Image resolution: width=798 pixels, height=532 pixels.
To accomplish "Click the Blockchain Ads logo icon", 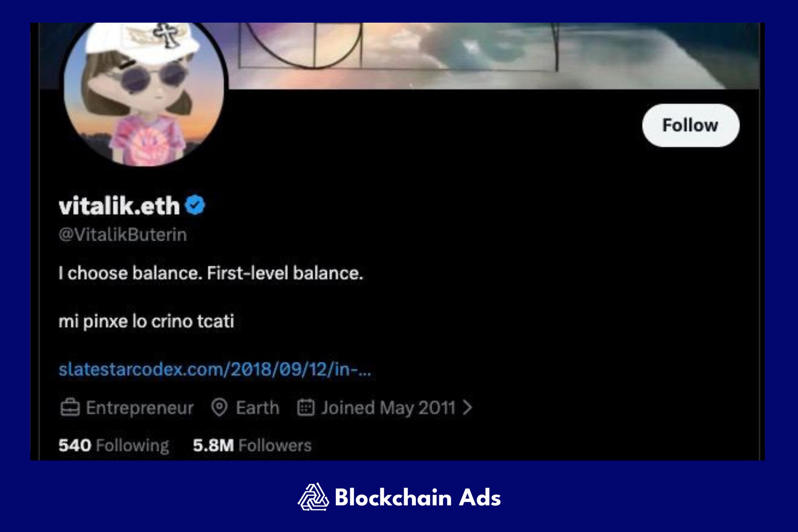I will [x=313, y=497].
